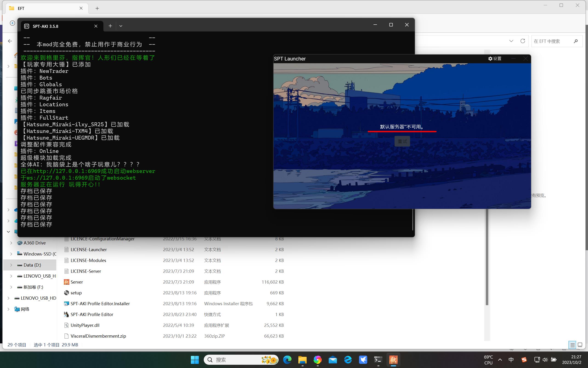The height and width of the screenshot is (368, 588).
Task: Select the SPT-AKI 3.5.8 terminal tab
Action: coord(62,26)
